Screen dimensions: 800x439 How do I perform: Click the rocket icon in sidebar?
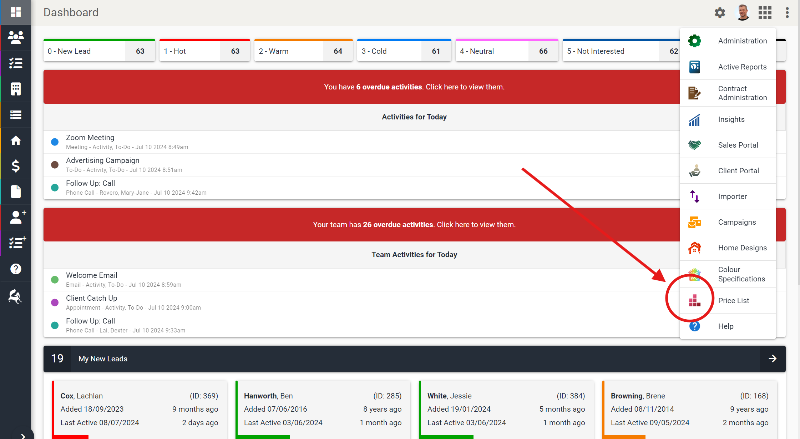point(15,296)
